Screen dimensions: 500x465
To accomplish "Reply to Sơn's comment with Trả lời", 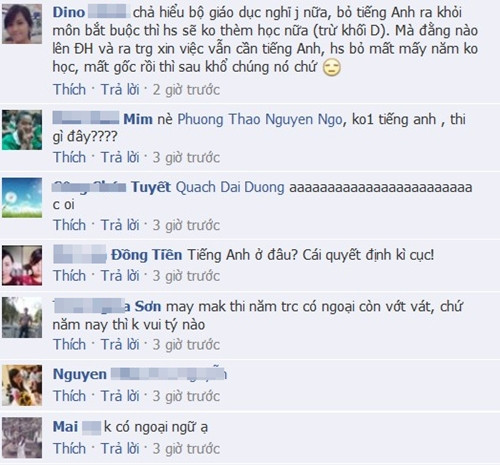I will (x=120, y=345).
